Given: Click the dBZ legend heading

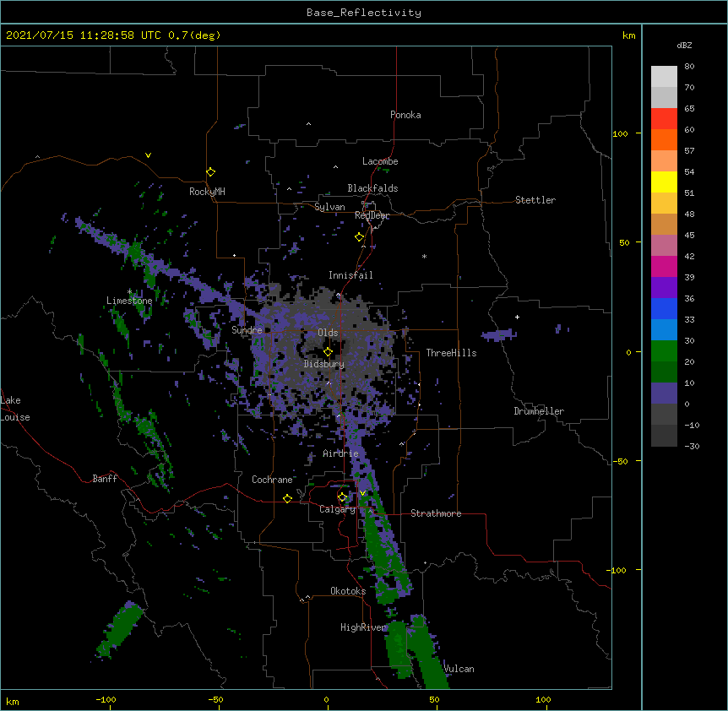Looking at the screenshot, I should [x=684, y=45].
